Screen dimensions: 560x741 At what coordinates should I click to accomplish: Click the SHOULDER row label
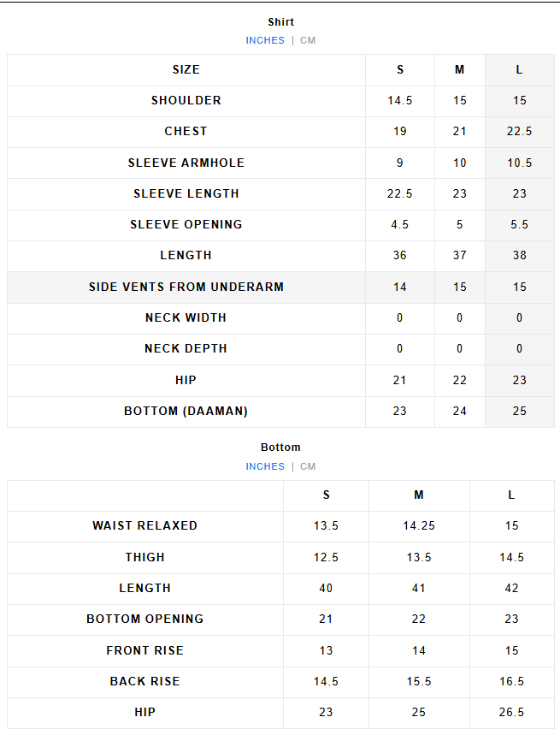coord(186,100)
